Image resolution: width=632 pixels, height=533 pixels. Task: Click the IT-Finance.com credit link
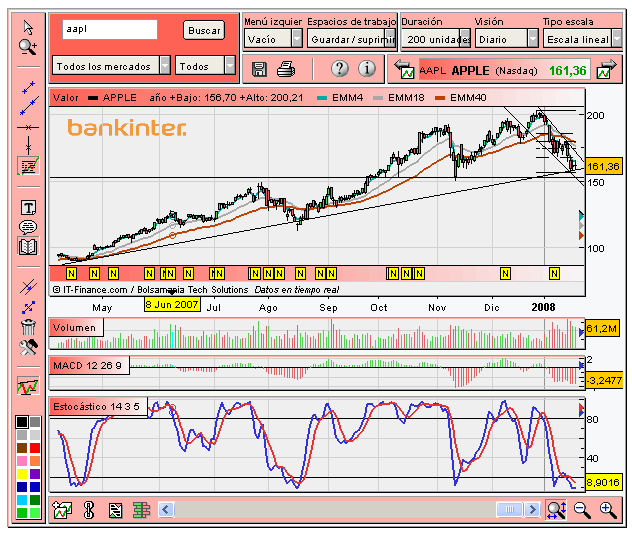150,289
